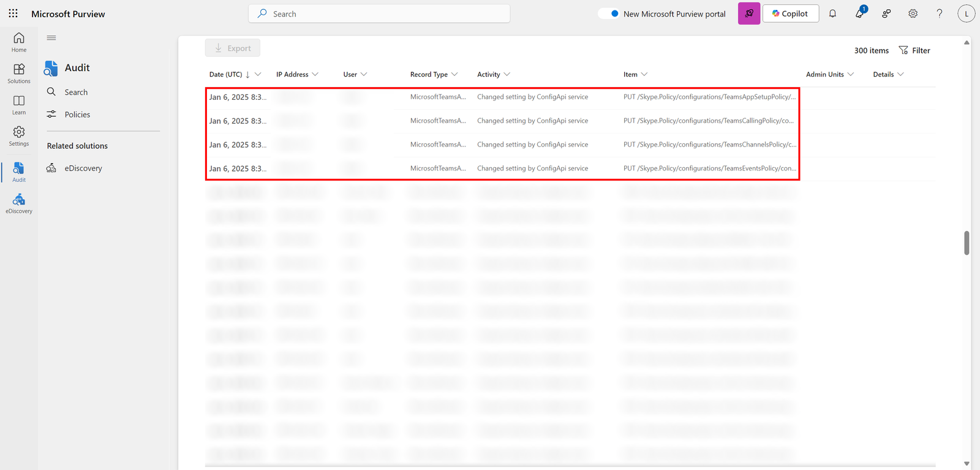980x470 pixels.
Task: Open the app launcher waffle icon
Action: coord(13,13)
